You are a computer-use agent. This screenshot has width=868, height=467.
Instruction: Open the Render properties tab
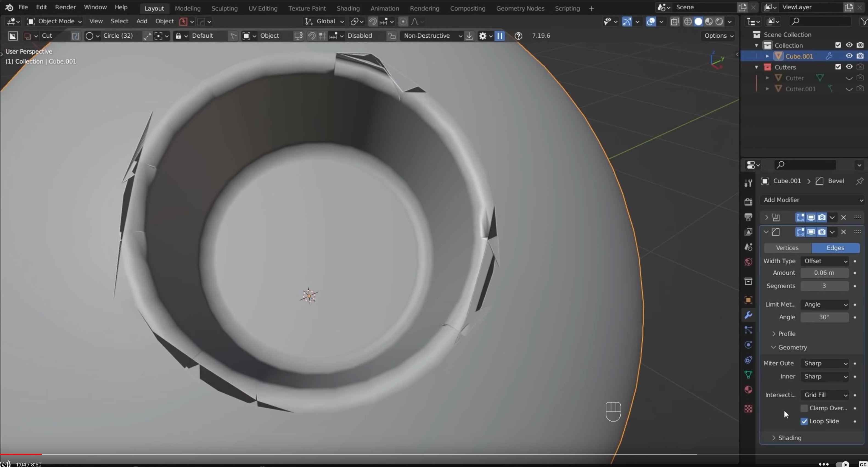point(748,202)
